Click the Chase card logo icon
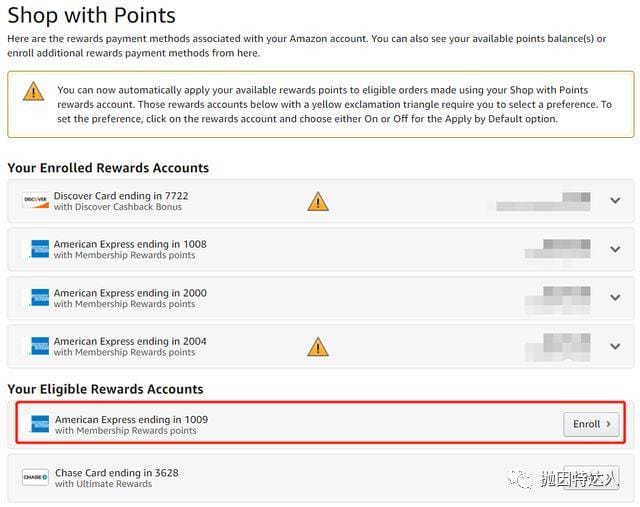Screen dimensions: 640x507 pyautogui.click(x=35, y=478)
